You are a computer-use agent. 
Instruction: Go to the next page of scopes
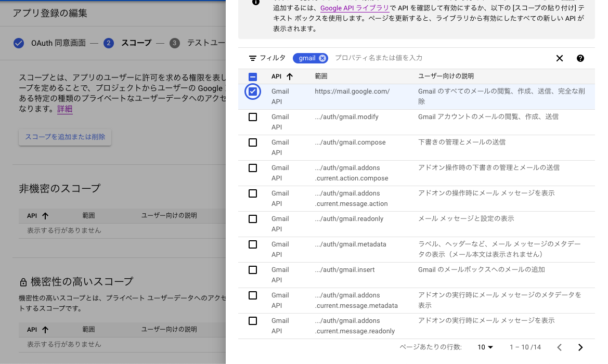[580, 347]
